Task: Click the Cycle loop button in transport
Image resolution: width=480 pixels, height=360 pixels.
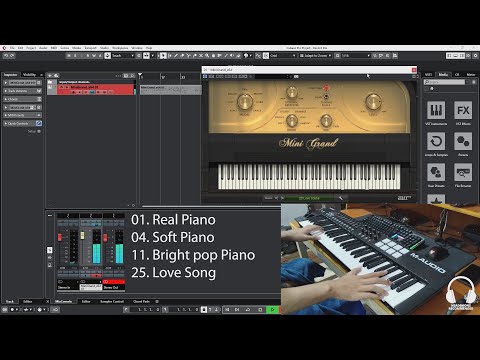Action: pos(248,310)
